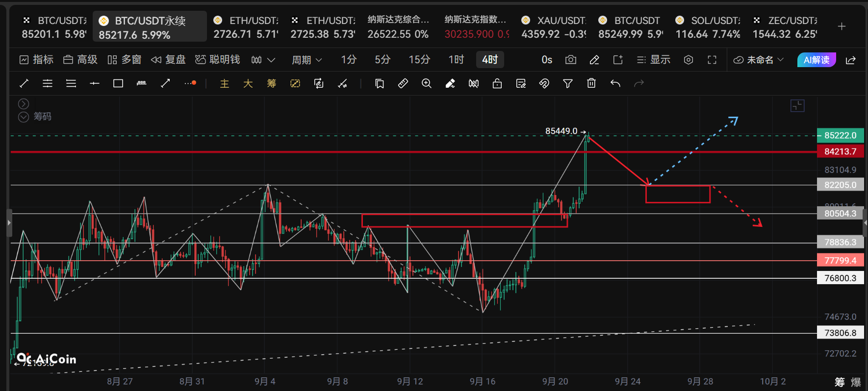The width and height of the screenshot is (868, 391).
Task: Select the ruler measuring tool
Action: tap(403, 84)
